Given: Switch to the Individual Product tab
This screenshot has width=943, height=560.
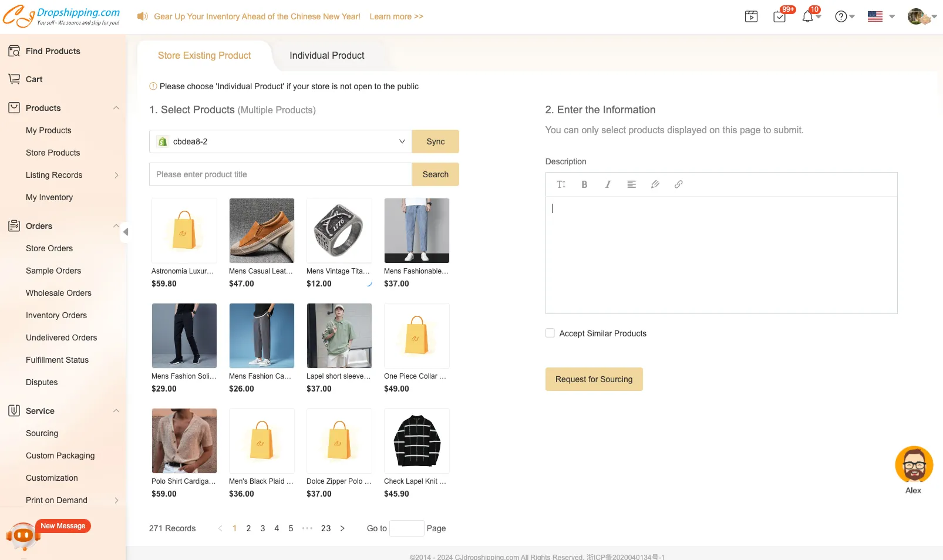Looking at the screenshot, I should tap(326, 55).
